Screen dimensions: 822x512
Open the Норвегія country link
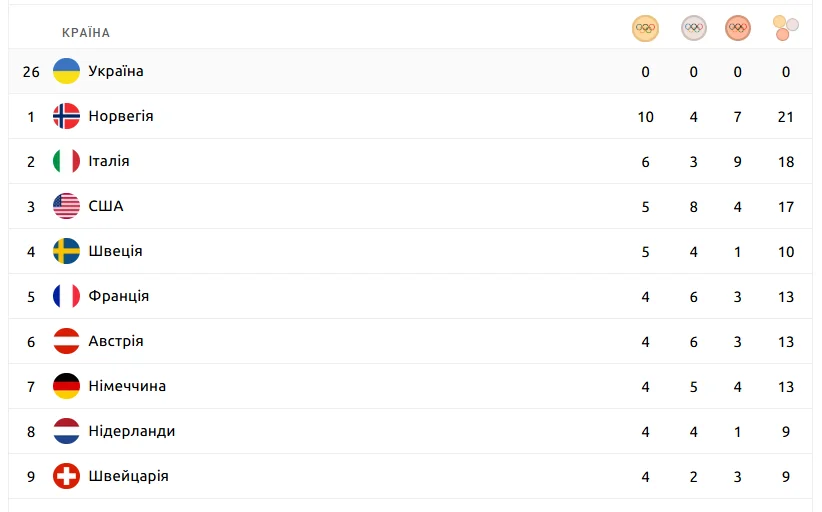[x=121, y=116]
